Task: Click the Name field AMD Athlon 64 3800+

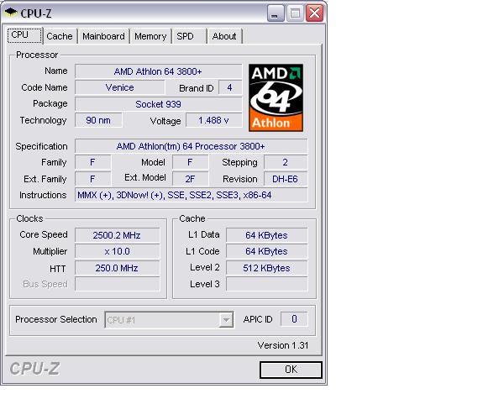Action: [158, 71]
